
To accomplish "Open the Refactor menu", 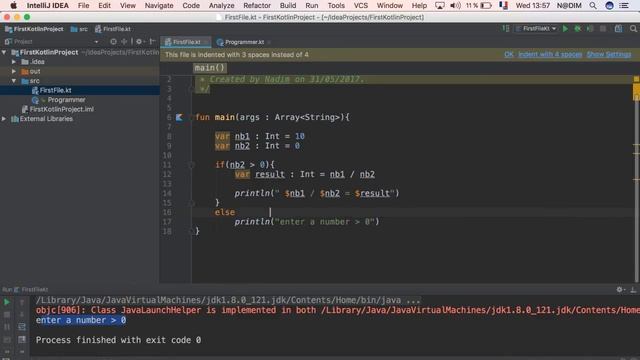I will 257,6.
